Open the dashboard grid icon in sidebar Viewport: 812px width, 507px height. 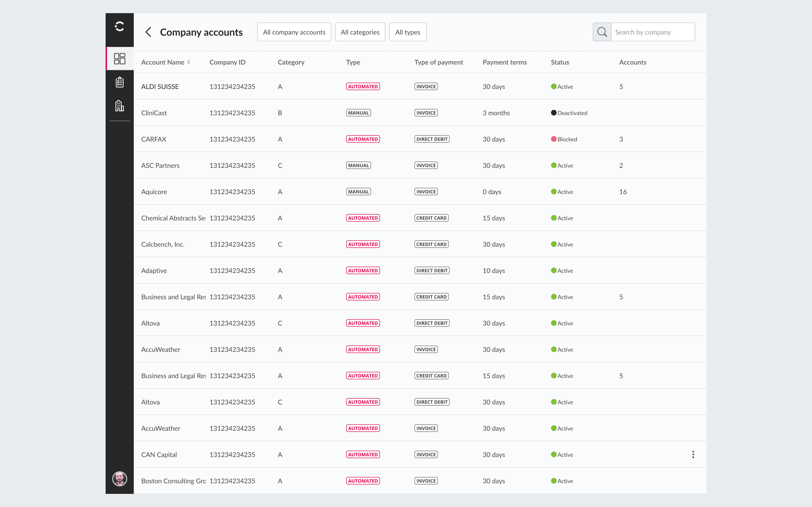[120, 59]
